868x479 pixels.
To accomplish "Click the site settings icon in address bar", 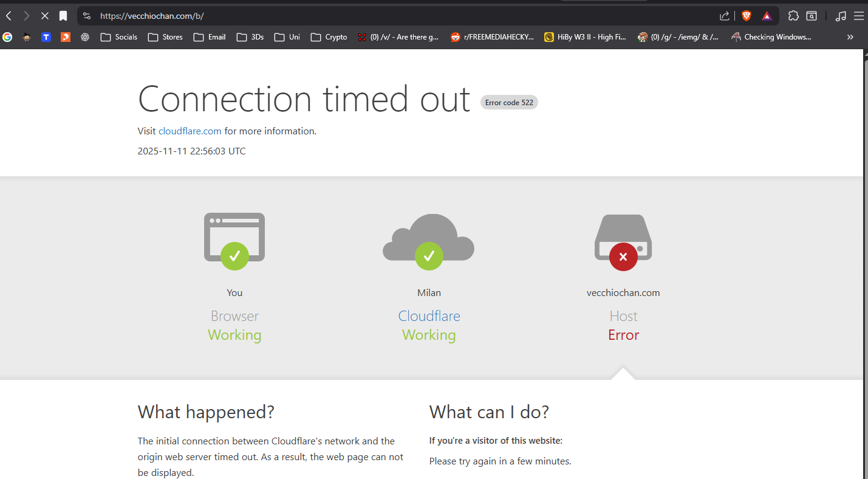I will pos(87,16).
